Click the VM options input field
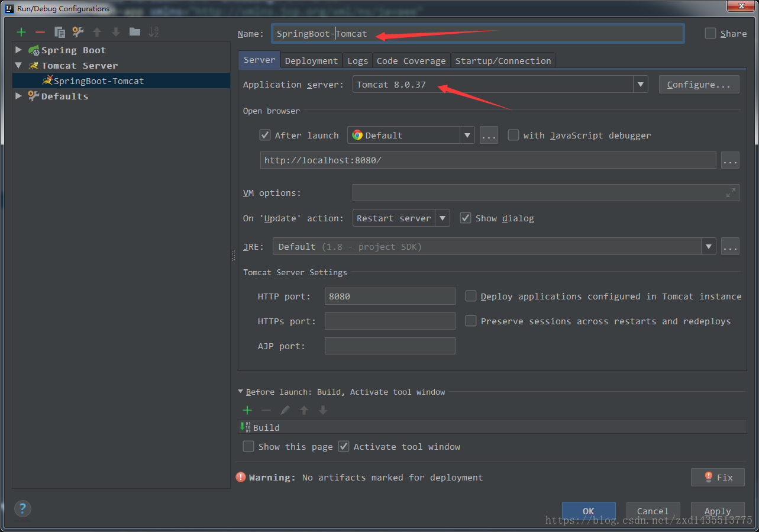Screen dimensions: 759x532 pos(546,192)
